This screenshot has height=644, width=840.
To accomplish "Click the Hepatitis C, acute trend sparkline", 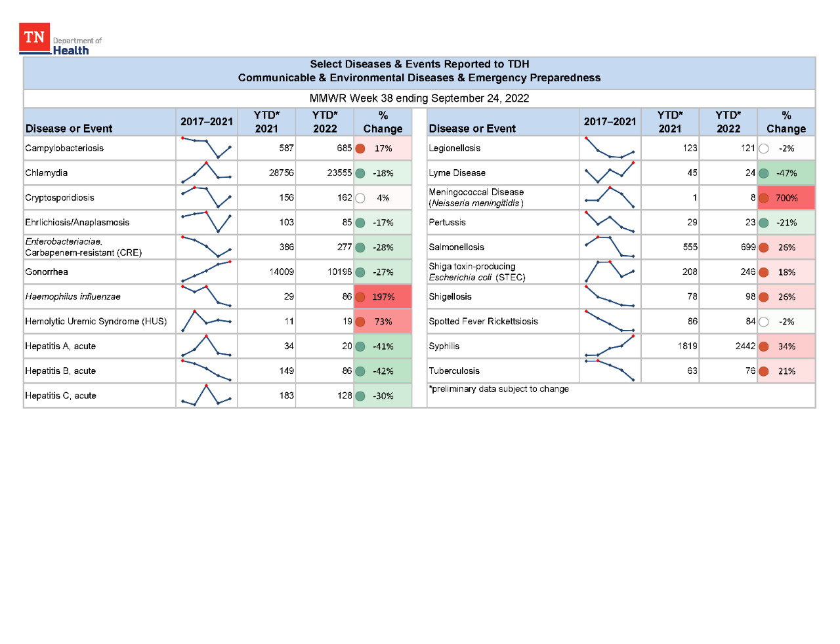I will (x=206, y=395).
